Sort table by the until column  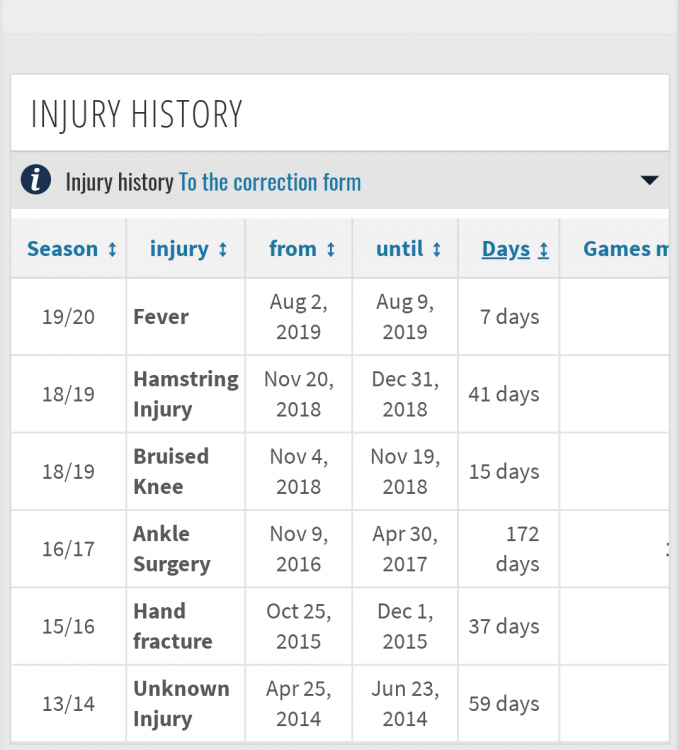pyautogui.click(x=400, y=249)
